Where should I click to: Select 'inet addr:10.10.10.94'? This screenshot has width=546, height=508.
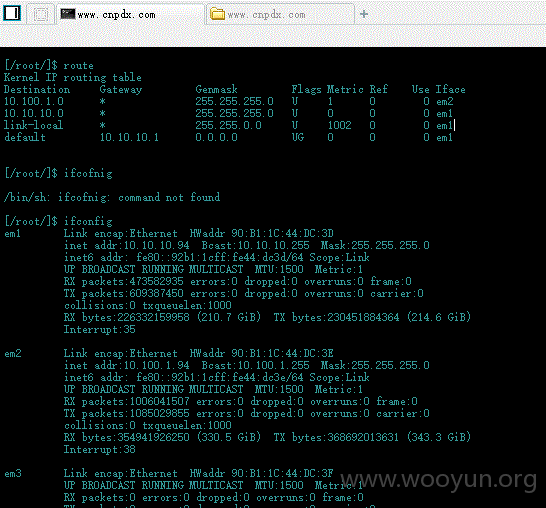(127, 245)
